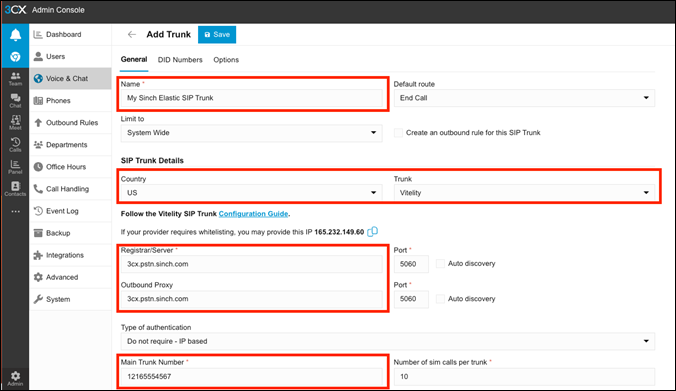Copy the whitelisting IP address icon

[372, 232]
